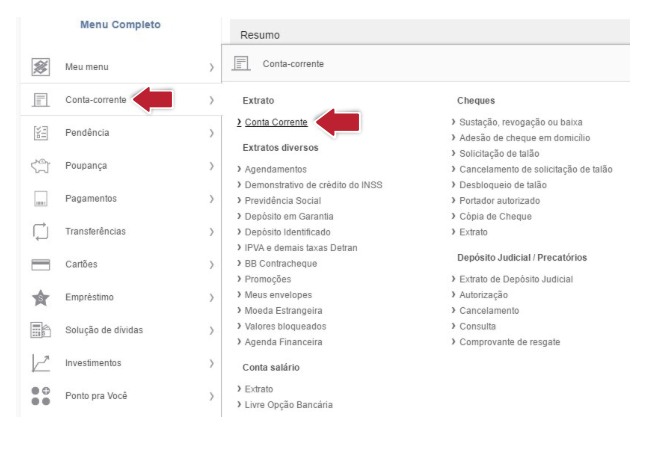Expand the Meu menu chevron arrow
This screenshot has height=456, width=652.
click(212, 67)
